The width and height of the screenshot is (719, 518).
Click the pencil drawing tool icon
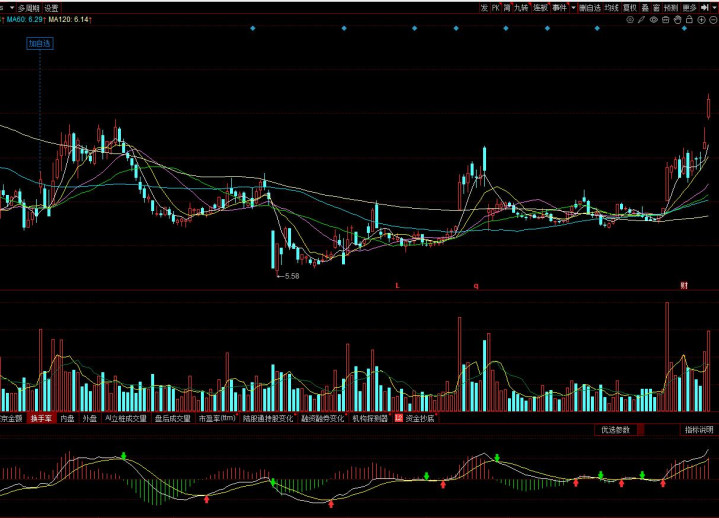(x=642, y=19)
